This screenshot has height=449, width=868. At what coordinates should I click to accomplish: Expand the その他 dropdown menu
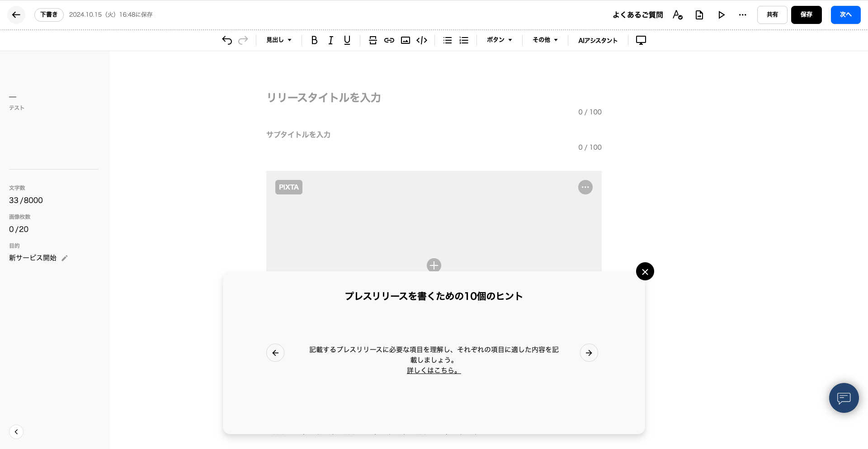(x=545, y=40)
